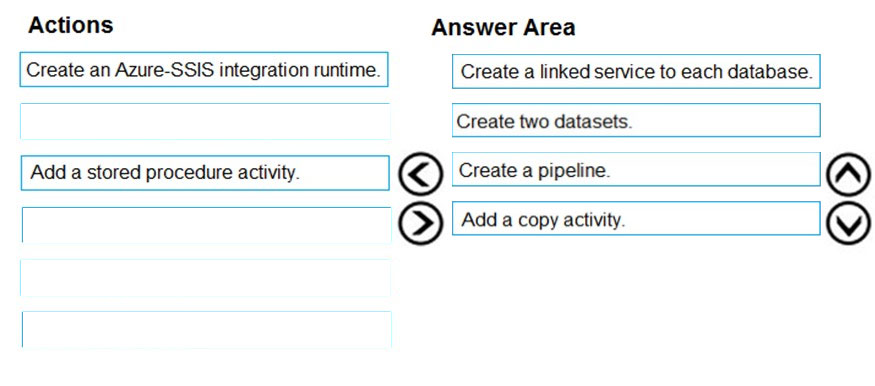Click blank space beneath 'Add a copy activity'
The image size is (875, 386).
click(x=636, y=301)
